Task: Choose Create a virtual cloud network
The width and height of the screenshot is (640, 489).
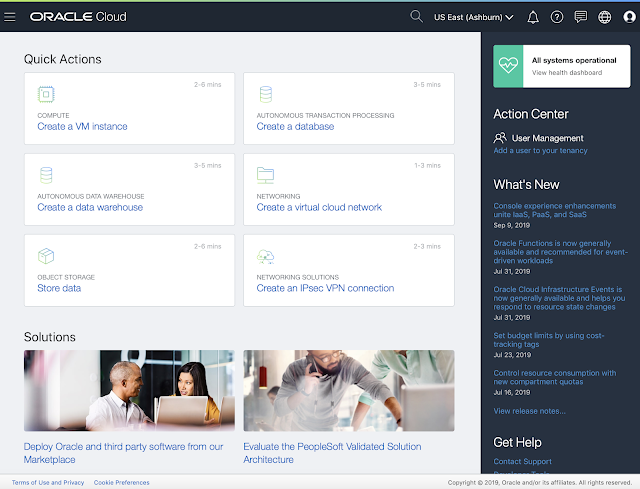Action: [319, 207]
